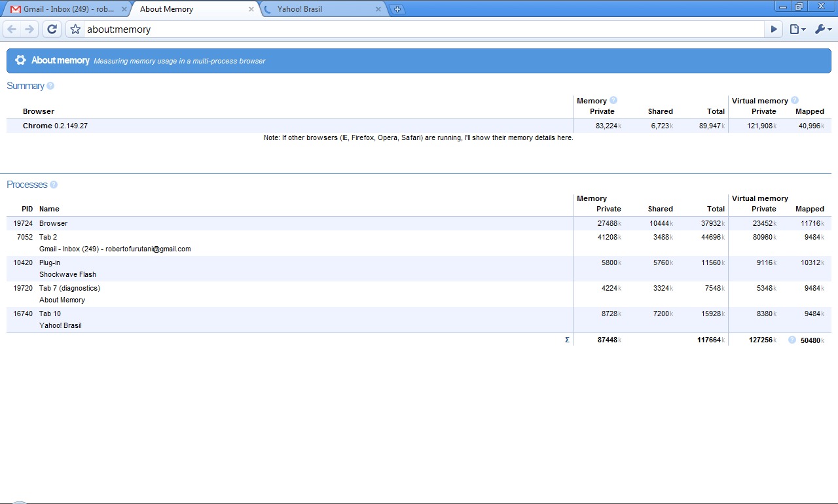Click the gear icon in the About memory banner
The width and height of the screenshot is (838, 504).
20,60
